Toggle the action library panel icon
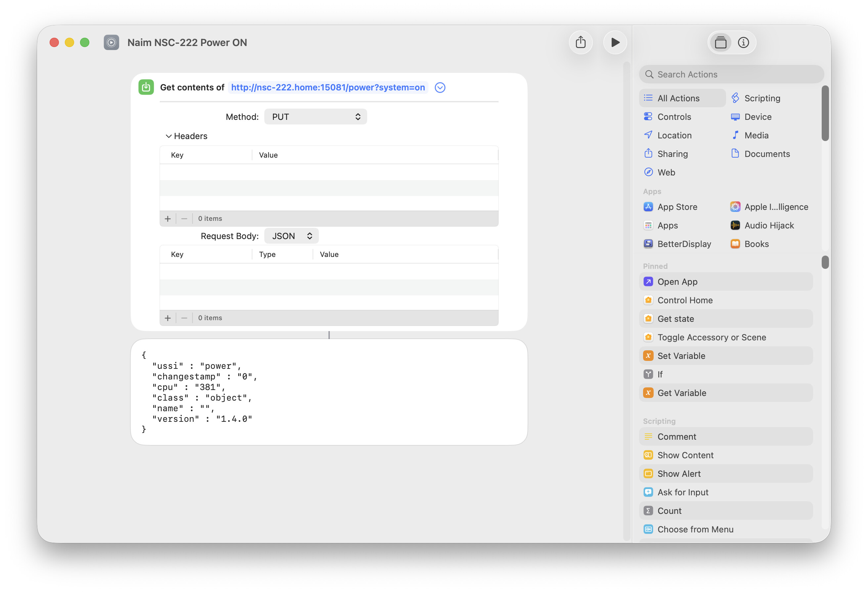Screen dimensions: 868x592 tap(720, 42)
